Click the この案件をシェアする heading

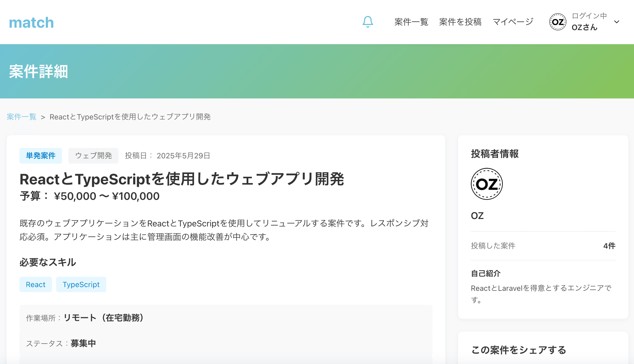coord(519,350)
